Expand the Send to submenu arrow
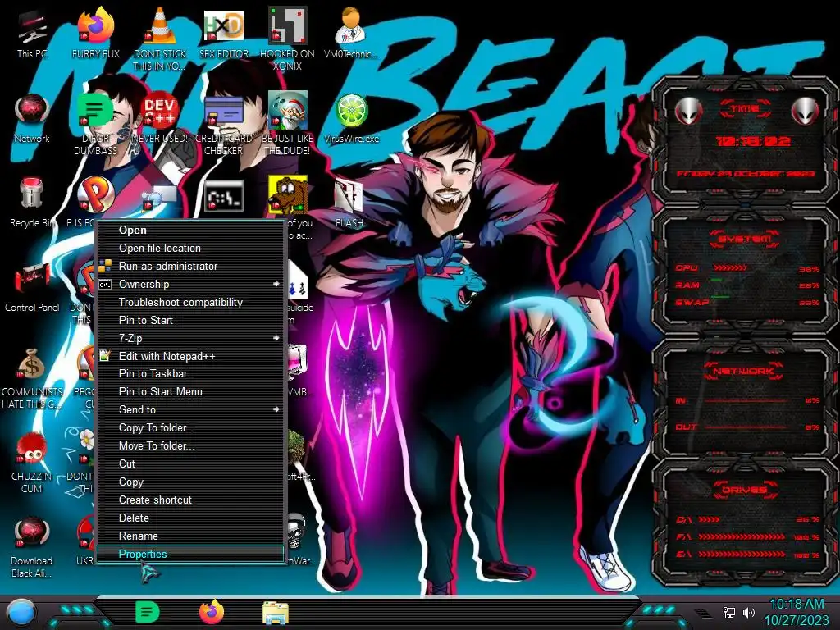This screenshot has height=630, width=840. point(276,409)
